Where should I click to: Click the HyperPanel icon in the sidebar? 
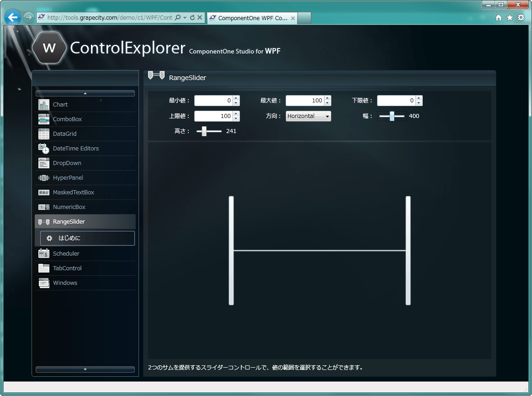[43, 177]
